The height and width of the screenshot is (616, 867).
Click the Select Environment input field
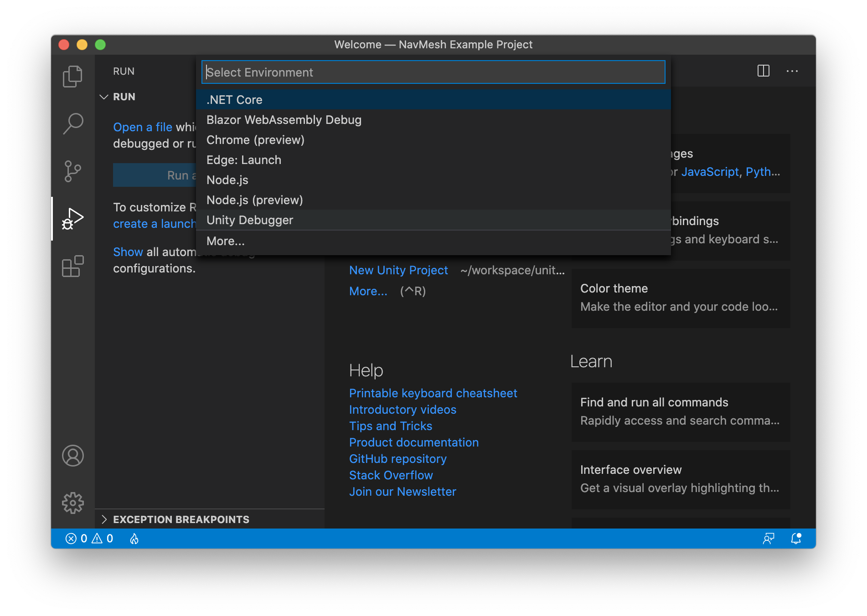[x=432, y=72]
